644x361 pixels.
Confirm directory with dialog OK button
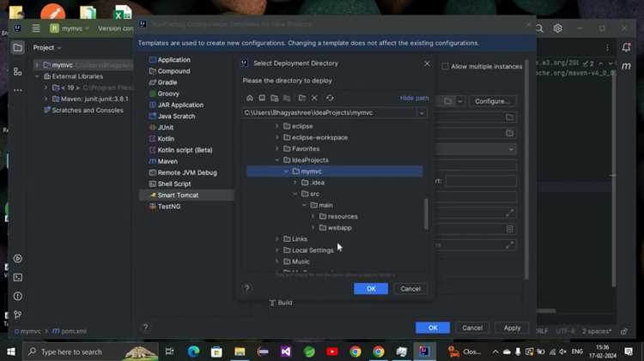(x=371, y=289)
